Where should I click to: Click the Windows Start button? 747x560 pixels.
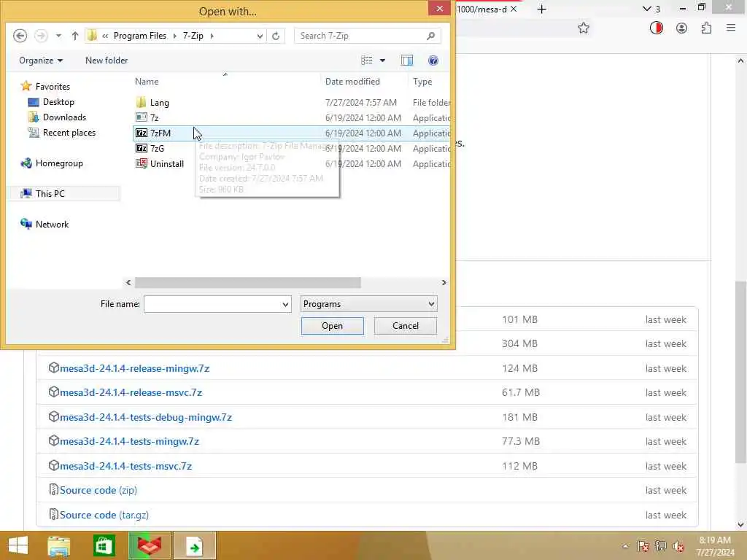tap(18, 545)
